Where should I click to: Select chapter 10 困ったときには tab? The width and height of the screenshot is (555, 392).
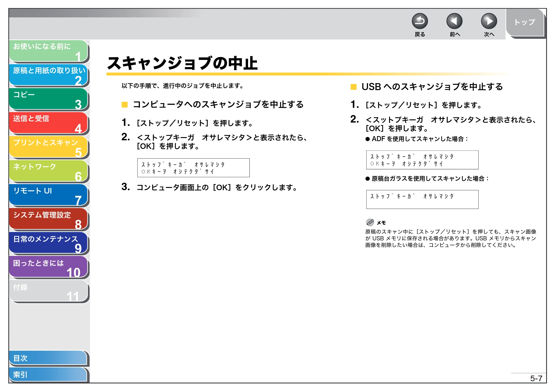[49, 267]
